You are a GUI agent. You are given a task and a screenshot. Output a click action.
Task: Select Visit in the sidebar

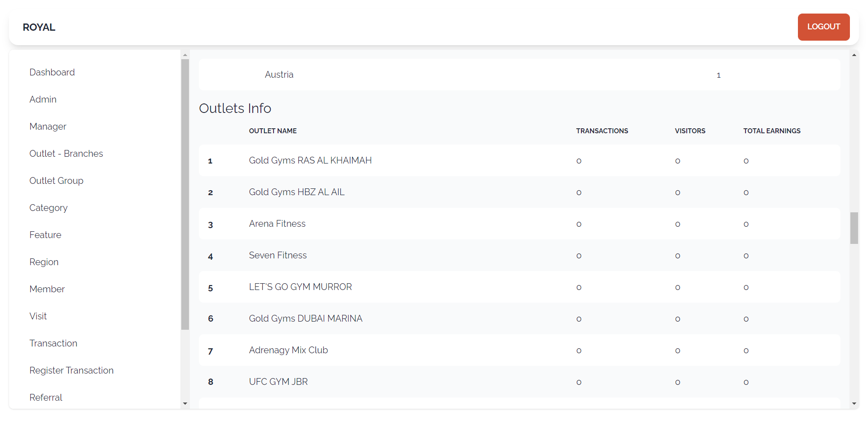38,316
